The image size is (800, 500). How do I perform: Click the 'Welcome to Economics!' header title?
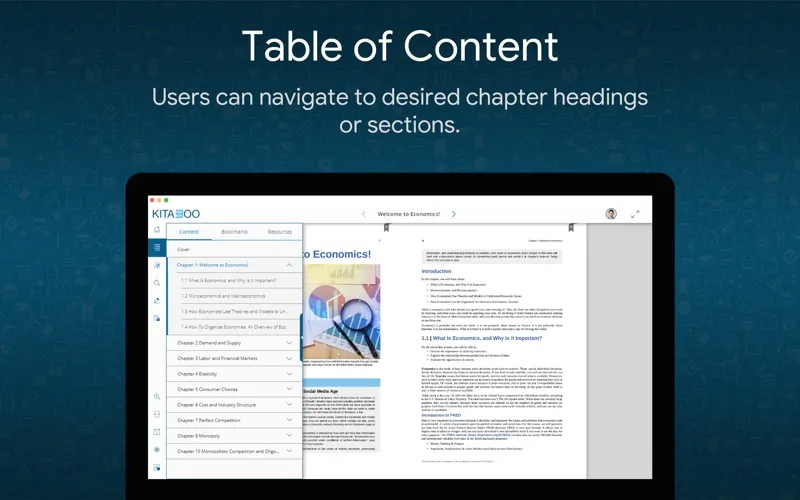pos(409,214)
